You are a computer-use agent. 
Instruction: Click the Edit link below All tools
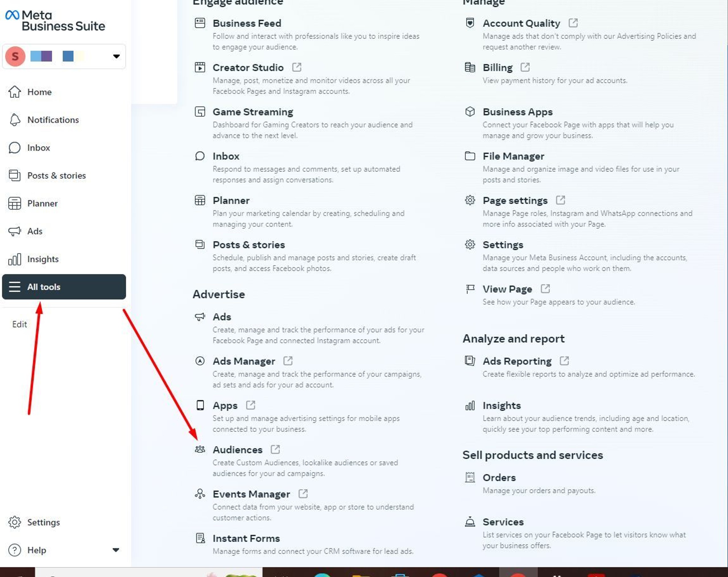pyautogui.click(x=19, y=324)
